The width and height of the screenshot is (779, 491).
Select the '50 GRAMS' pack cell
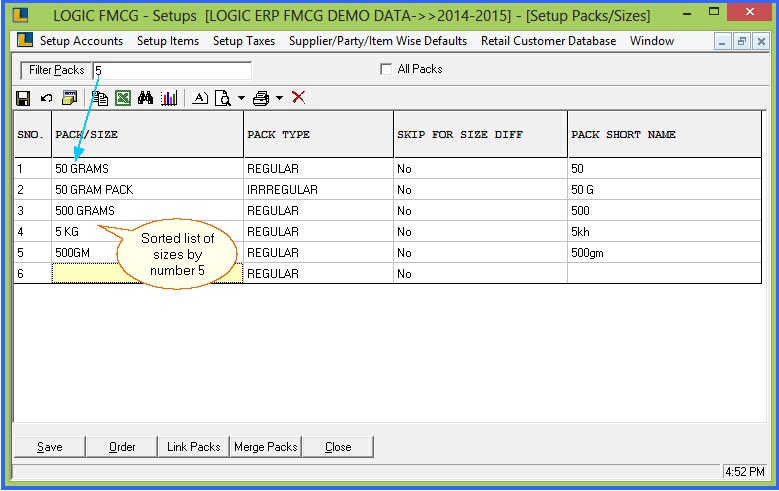coord(148,168)
